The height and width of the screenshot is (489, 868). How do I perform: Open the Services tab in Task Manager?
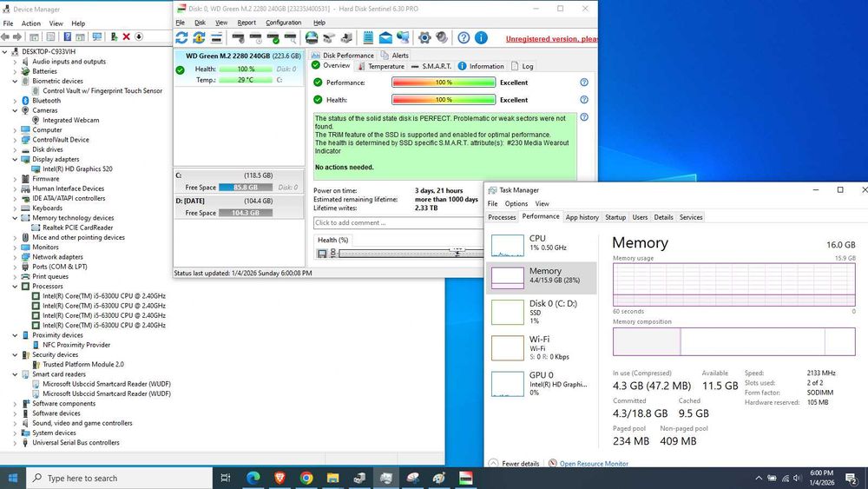691,217
